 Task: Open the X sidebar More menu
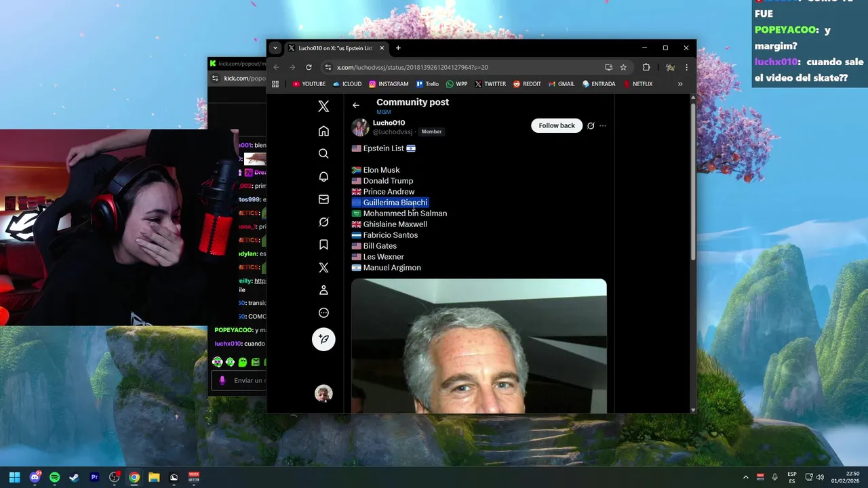coord(323,312)
